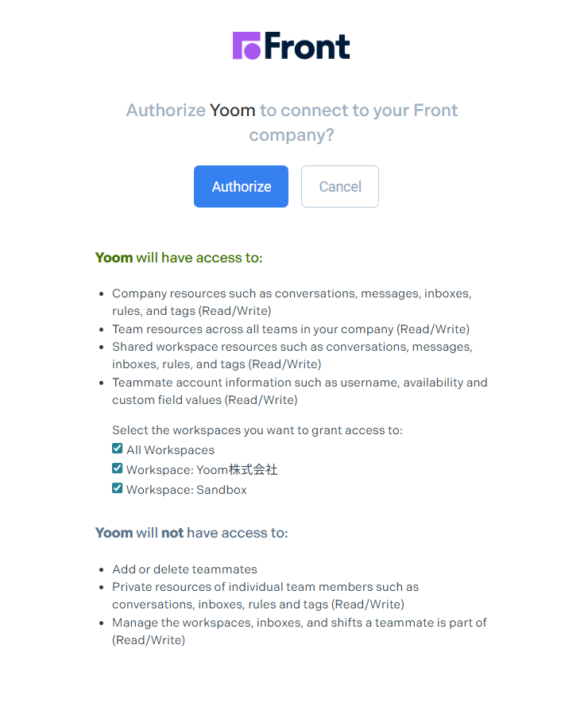Toggle the Workspace: Yoom株式会社 checkbox
The height and width of the screenshot is (703, 588).
click(x=118, y=469)
